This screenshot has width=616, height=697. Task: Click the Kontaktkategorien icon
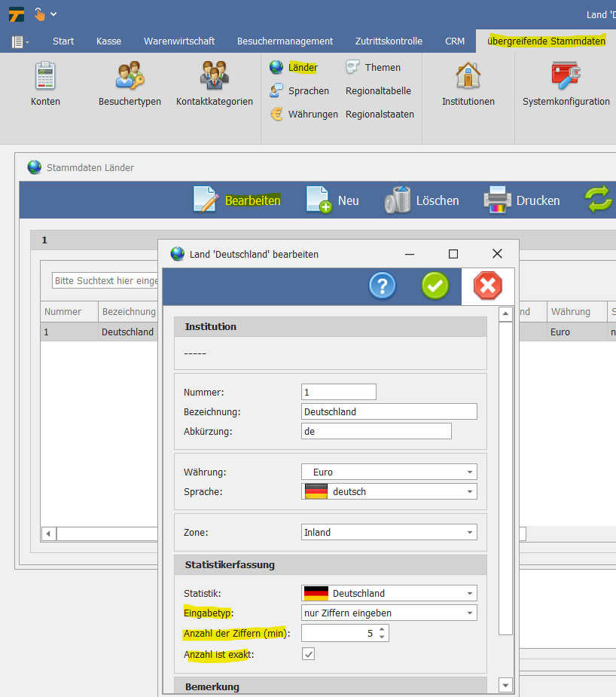click(214, 77)
